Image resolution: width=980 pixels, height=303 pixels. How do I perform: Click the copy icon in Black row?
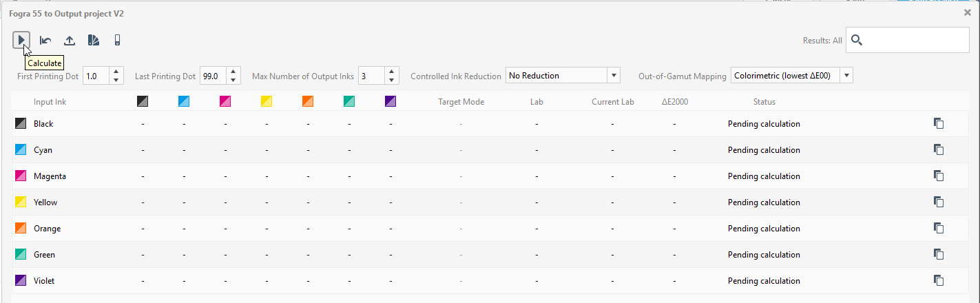[938, 124]
